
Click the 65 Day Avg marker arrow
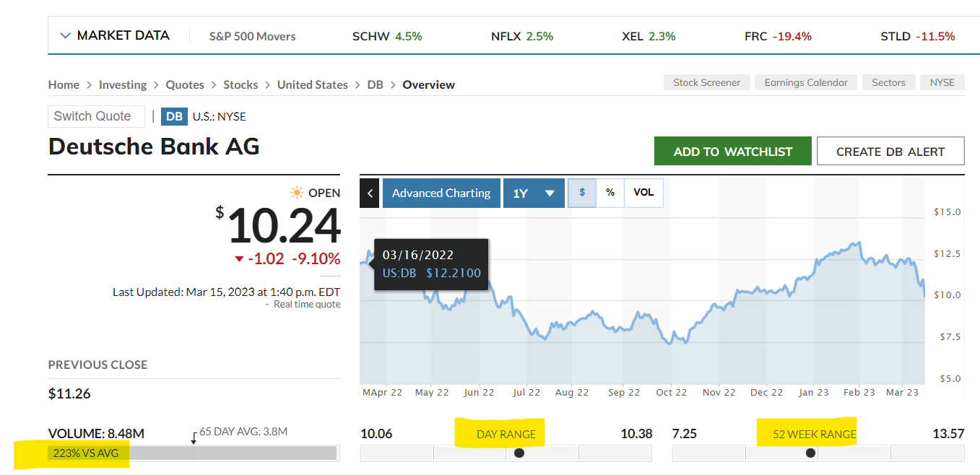194,437
